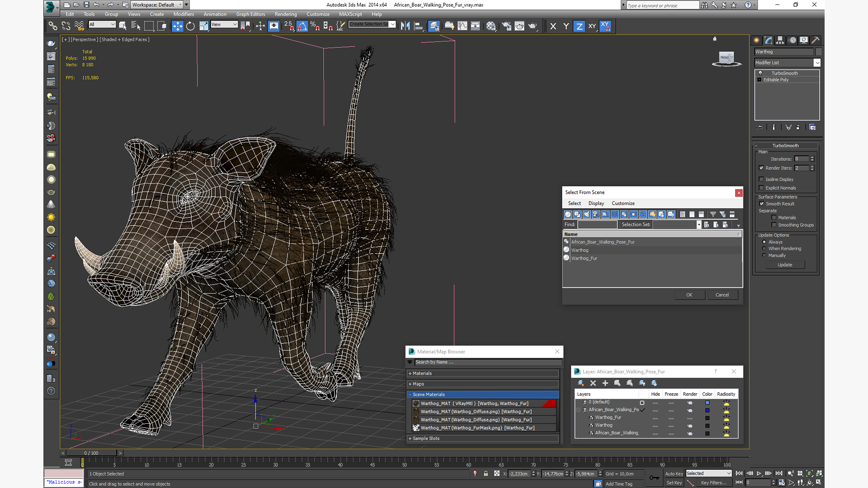Click OK in Select From Scene dialog
868x488 pixels.
[x=689, y=295]
